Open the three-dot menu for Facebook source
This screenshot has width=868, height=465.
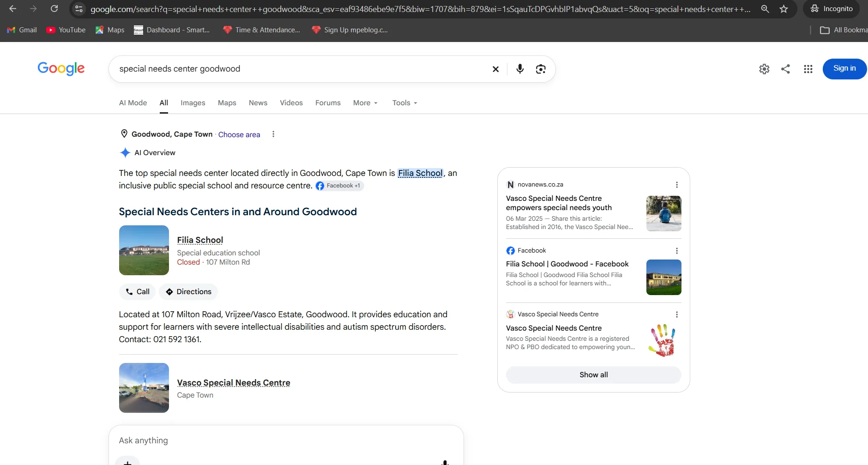(x=677, y=251)
